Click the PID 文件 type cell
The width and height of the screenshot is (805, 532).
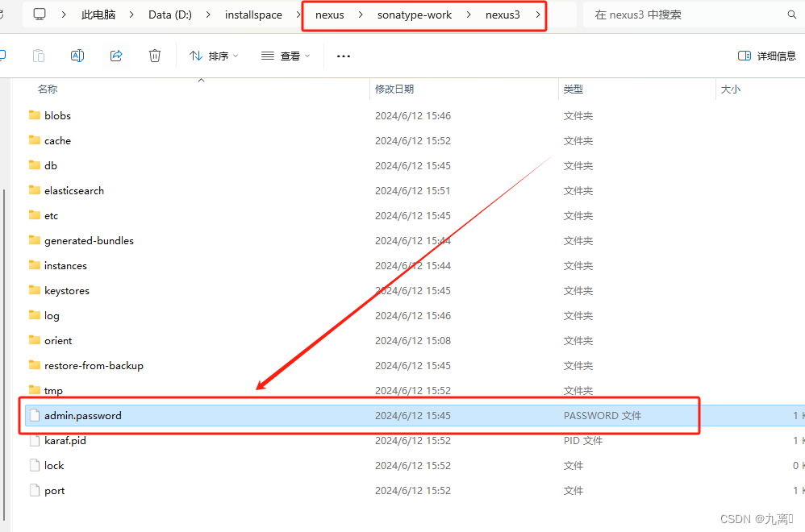coord(582,441)
